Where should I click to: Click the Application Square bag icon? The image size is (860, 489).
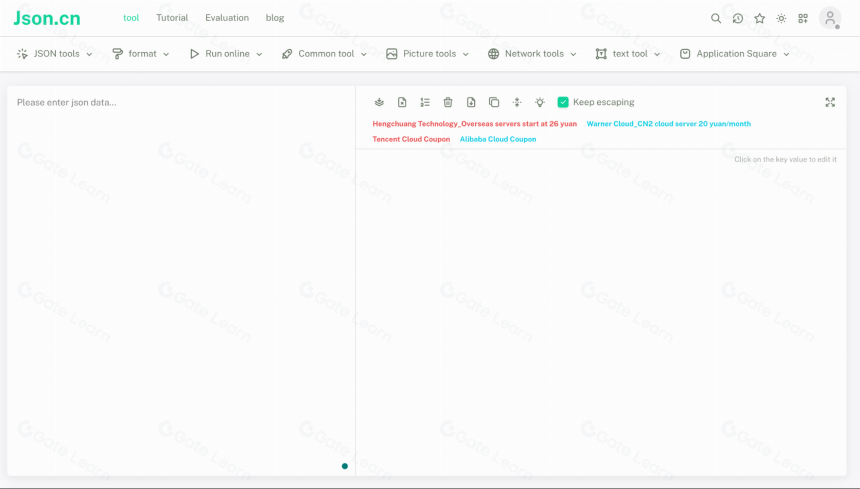tap(685, 54)
